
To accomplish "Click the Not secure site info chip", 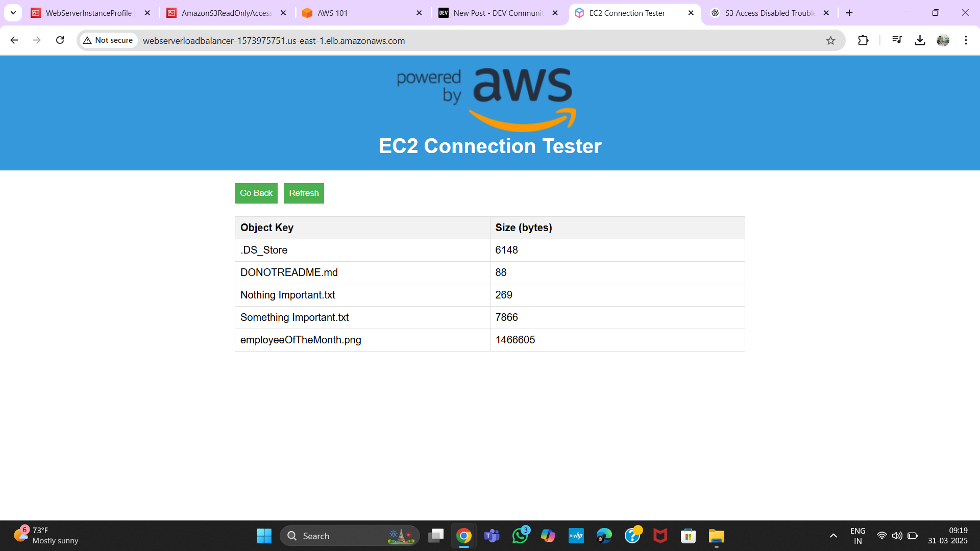I will pos(108,40).
